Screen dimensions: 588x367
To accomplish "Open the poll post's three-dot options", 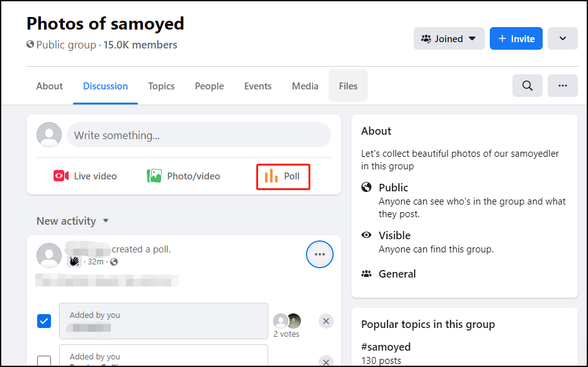I will [320, 254].
